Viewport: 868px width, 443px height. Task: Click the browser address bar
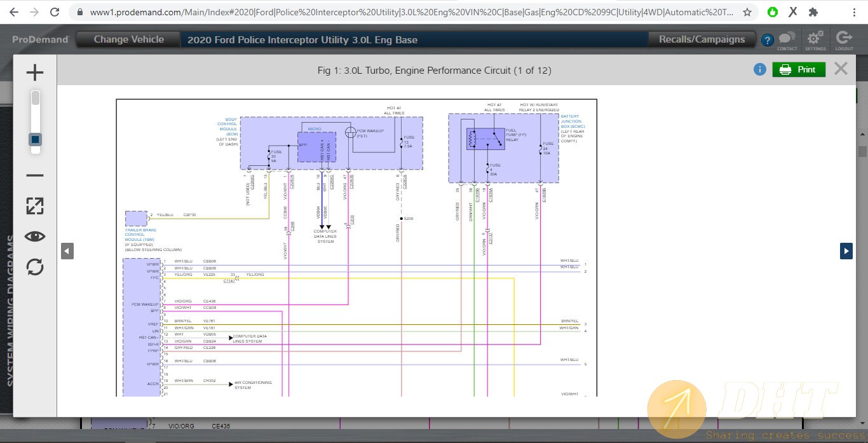(407, 12)
